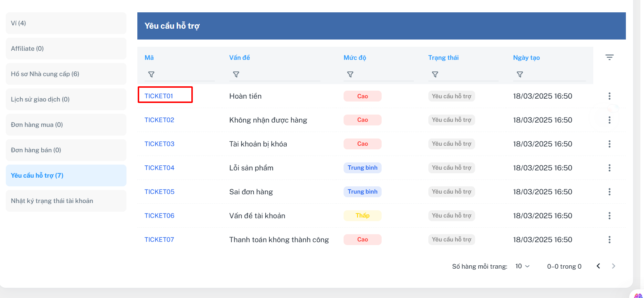The height and width of the screenshot is (298, 644).
Task: Open TICKET04 link
Action: click(x=159, y=168)
